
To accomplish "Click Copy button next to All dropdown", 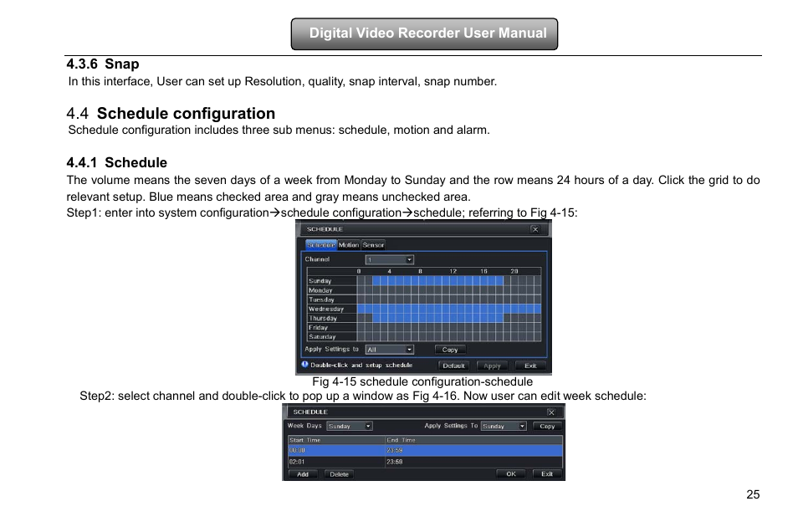I will [x=450, y=350].
